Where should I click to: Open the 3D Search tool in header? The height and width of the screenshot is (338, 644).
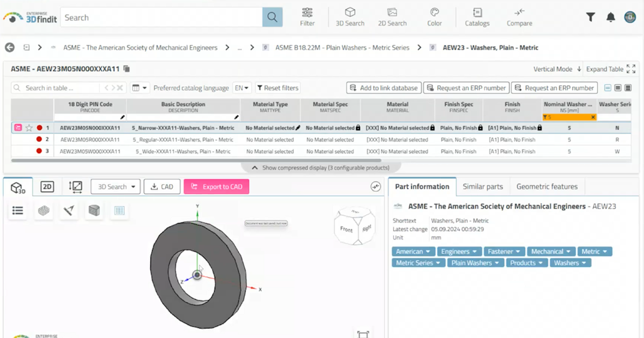(x=350, y=17)
